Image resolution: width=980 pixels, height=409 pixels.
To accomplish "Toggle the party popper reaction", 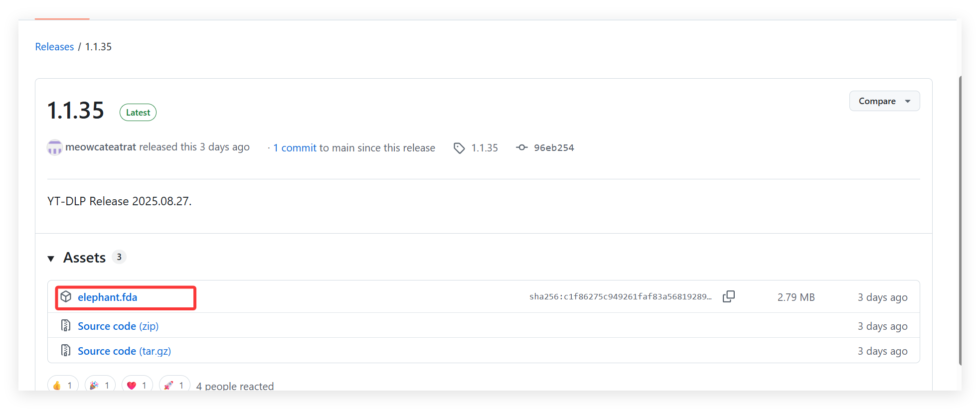I will [x=100, y=385].
